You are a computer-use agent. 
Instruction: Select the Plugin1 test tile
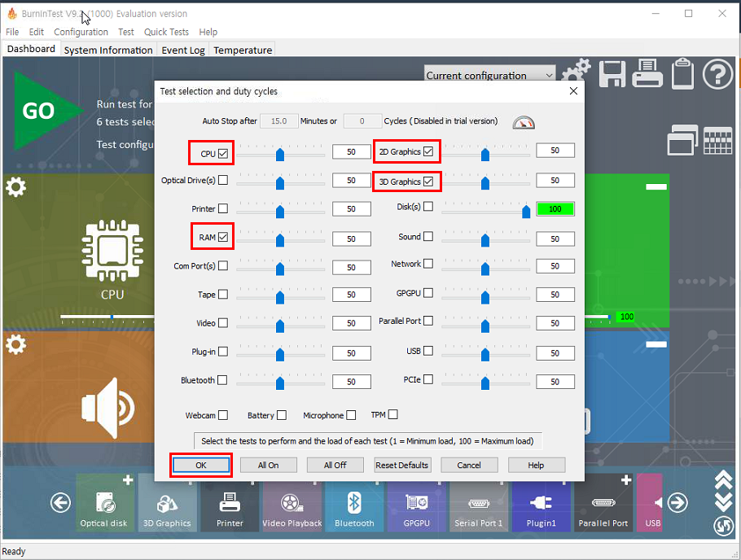click(x=541, y=503)
